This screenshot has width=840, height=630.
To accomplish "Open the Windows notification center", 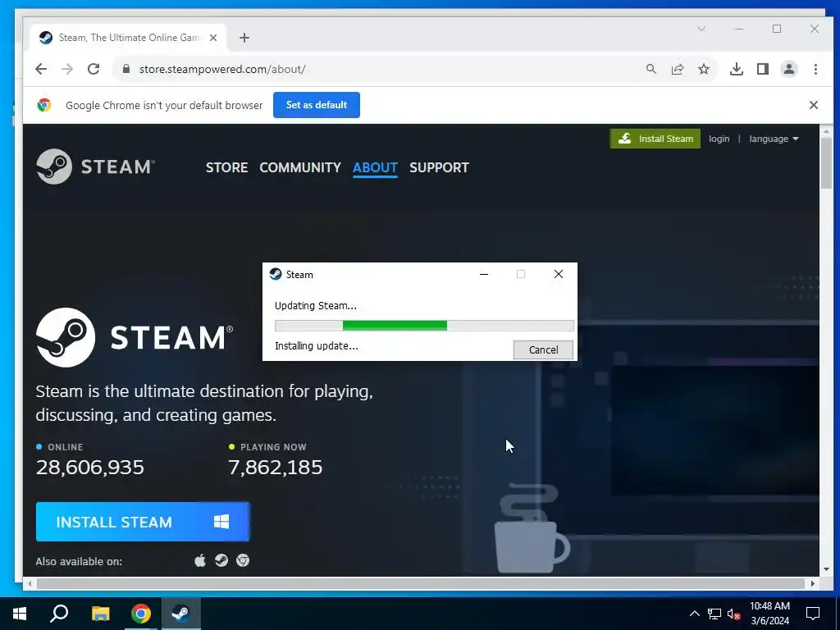I will (x=813, y=614).
